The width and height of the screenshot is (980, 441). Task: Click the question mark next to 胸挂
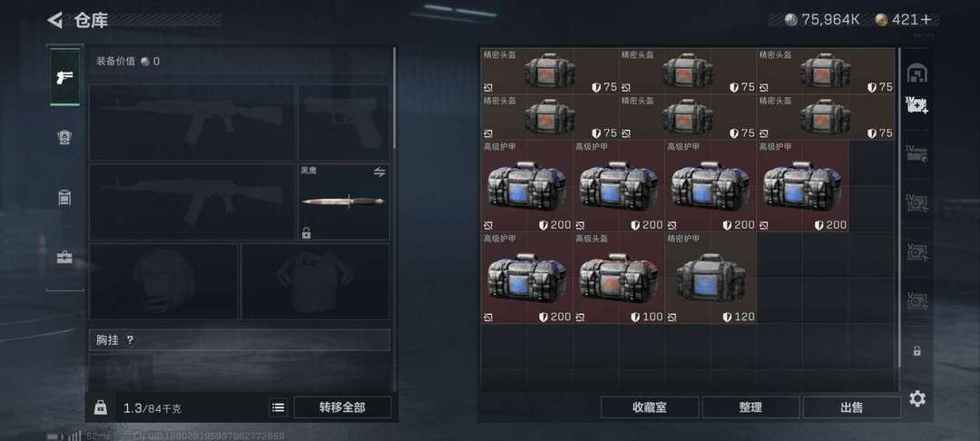[x=130, y=340]
